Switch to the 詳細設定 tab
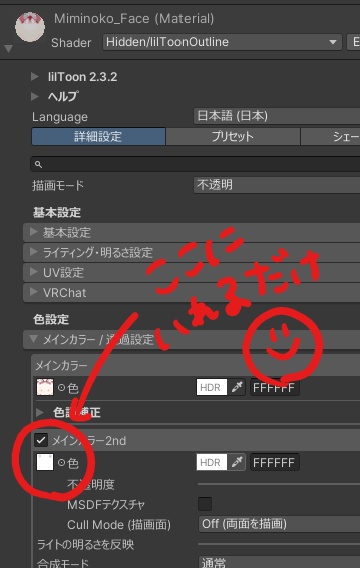Image resolution: width=360 pixels, height=568 pixels. click(x=99, y=137)
